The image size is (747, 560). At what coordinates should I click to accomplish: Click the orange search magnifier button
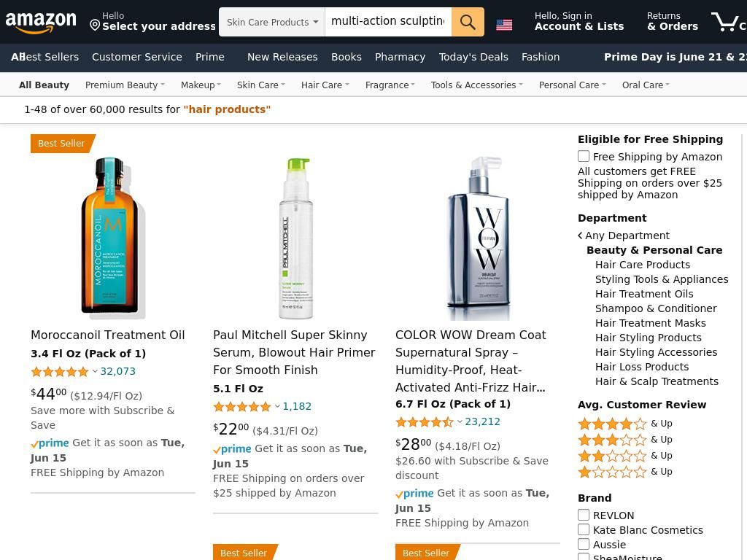[x=468, y=22]
